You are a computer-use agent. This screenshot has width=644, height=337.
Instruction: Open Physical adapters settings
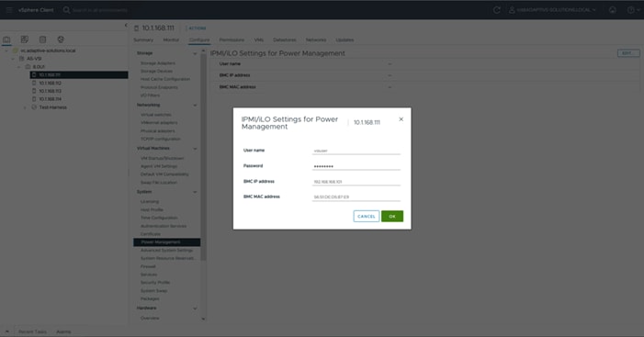[x=158, y=131]
